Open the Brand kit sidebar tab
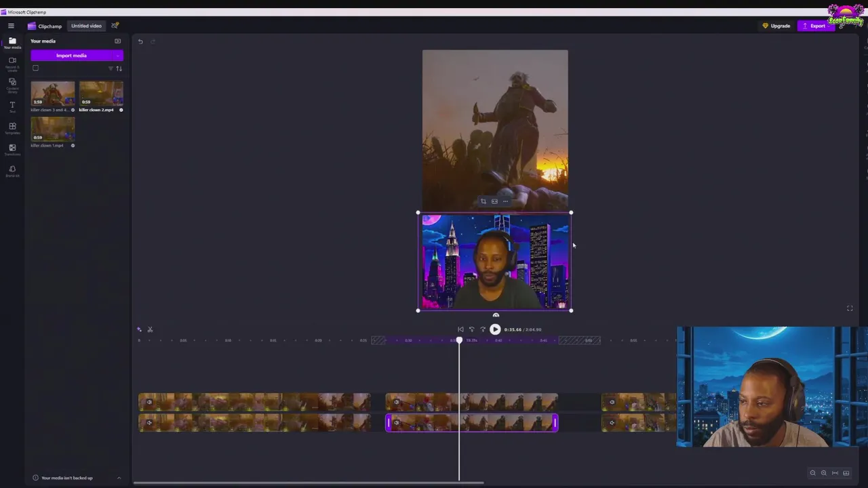This screenshot has width=868, height=488. point(12,171)
